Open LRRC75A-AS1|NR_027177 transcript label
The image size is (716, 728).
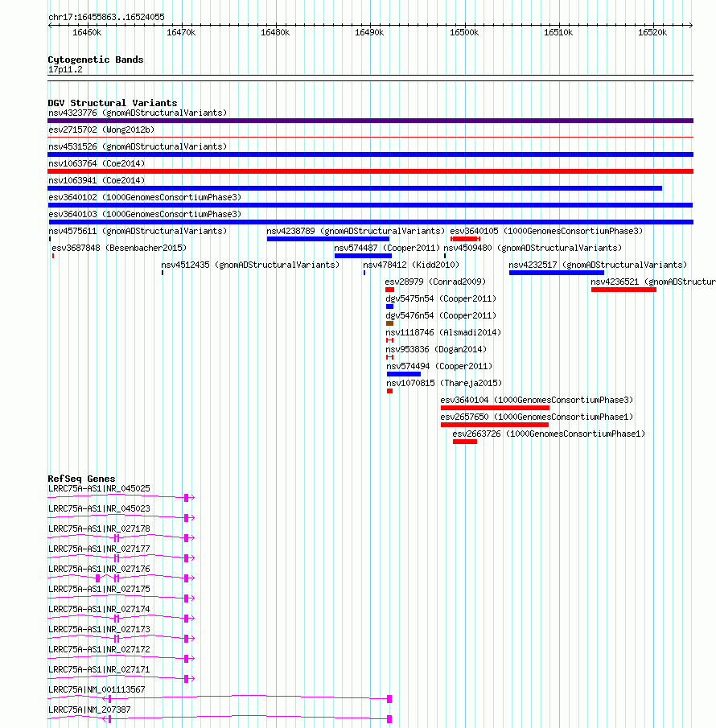100,549
